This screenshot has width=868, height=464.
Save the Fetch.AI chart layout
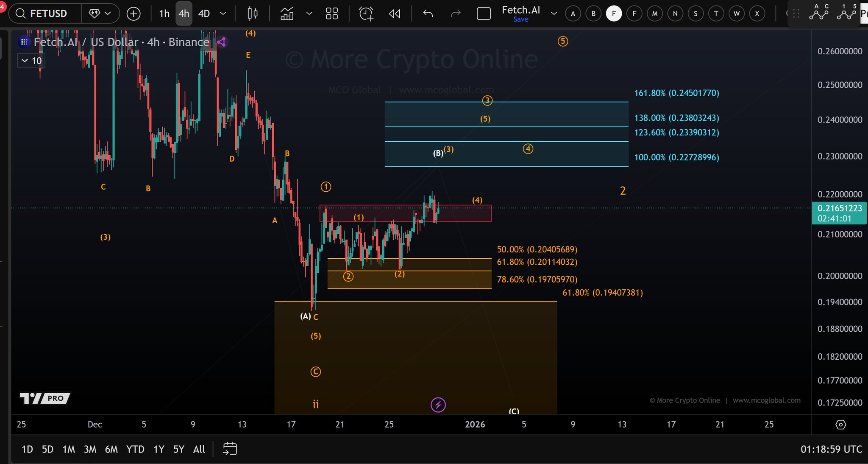click(x=520, y=20)
